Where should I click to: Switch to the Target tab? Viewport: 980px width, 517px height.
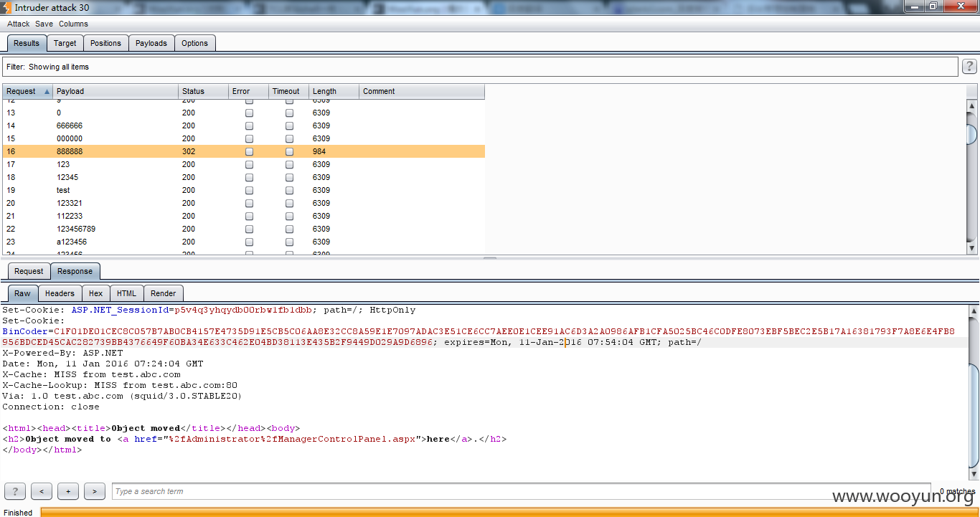[65, 43]
